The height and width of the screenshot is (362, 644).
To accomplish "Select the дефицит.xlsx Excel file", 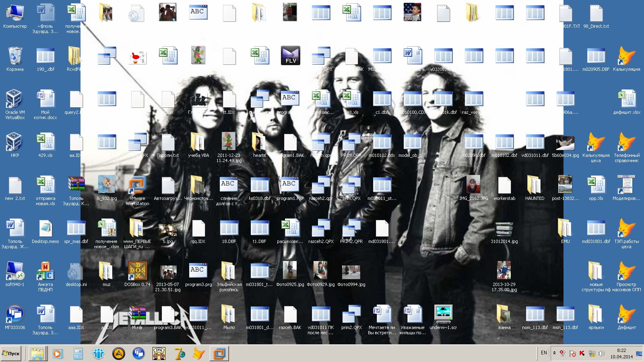I will [x=627, y=102].
